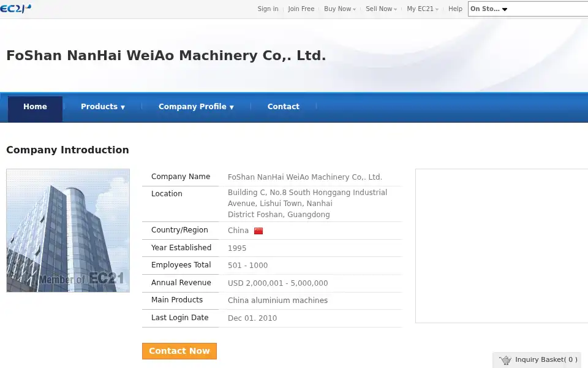Image resolution: width=588 pixels, height=368 pixels.
Task: Click the Inquiry Basket( 0 ) label
Action: pyautogui.click(x=546, y=360)
